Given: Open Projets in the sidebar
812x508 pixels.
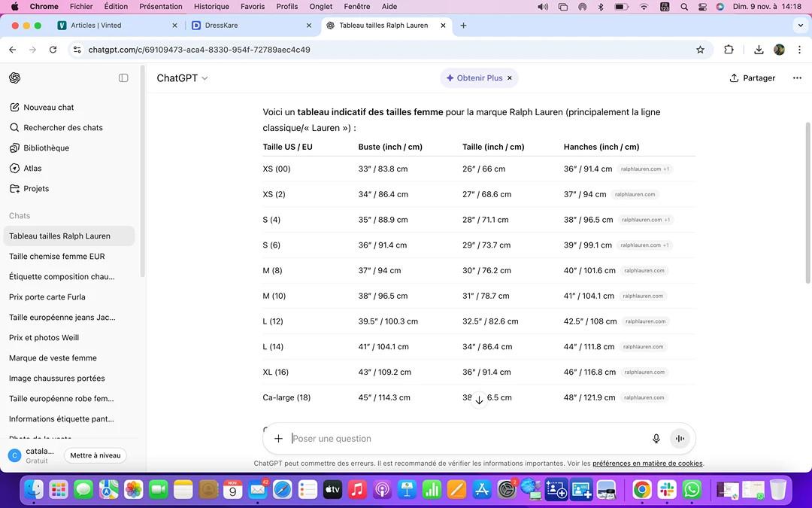Looking at the screenshot, I should click(x=29, y=189).
